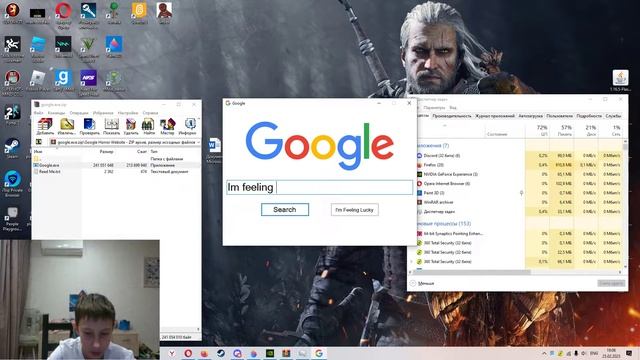Click the Steam icon in the taskbar
The height and width of the screenshot is (360, 640).
[221, 353]
